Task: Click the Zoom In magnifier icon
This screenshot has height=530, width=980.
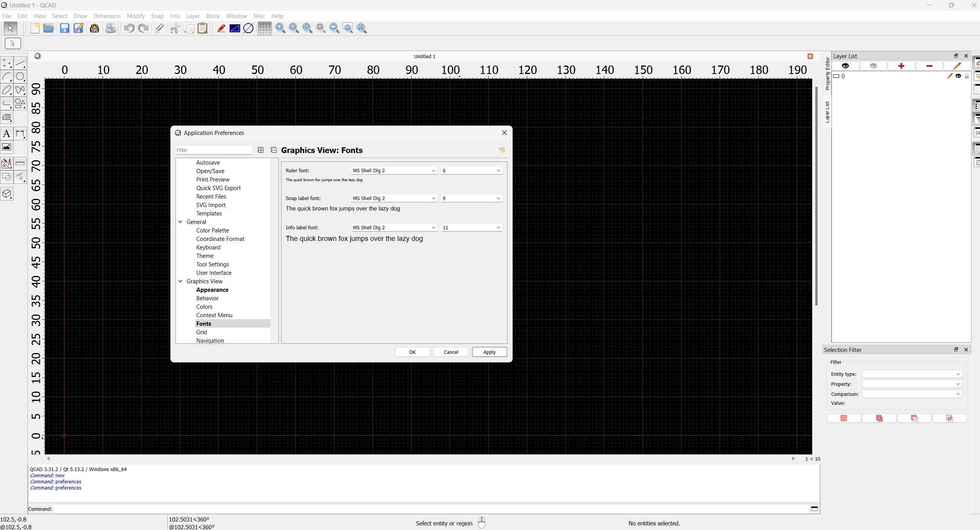Action: (280, 28)
